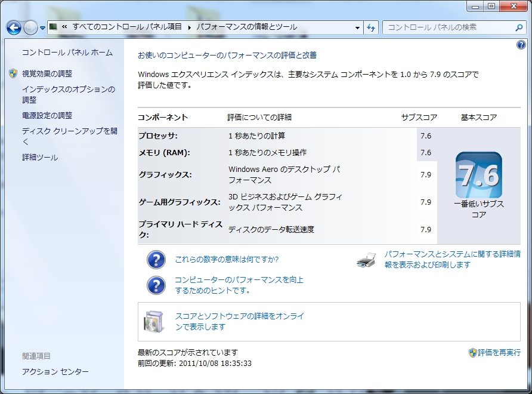
Task: Click 前回の更新 timestamp text
Action: click(x=195, y=364)
